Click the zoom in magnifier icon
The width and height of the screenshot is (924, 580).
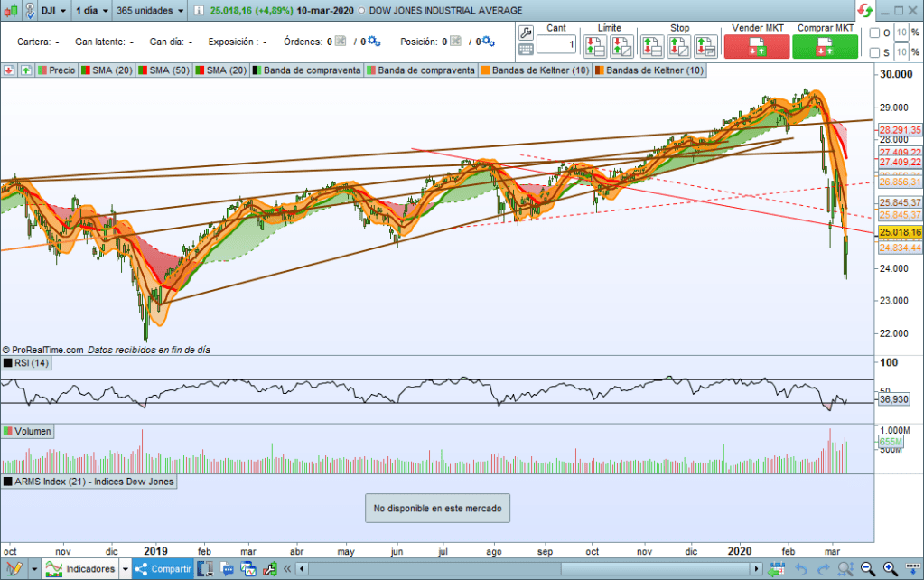(891, 568)
